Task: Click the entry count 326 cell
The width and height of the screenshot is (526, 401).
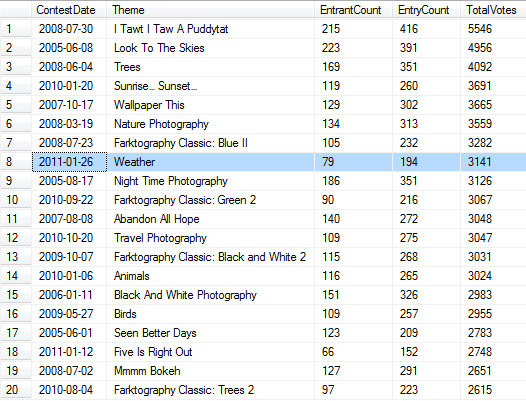Action: (426, 295)
